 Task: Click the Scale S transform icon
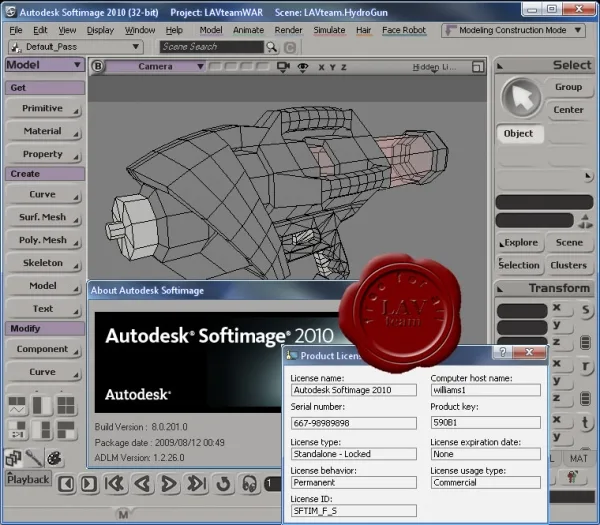click(585, 310)
